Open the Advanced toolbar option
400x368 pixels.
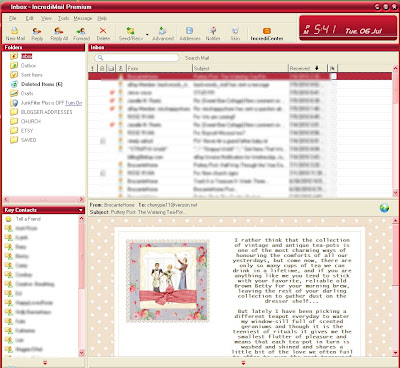point(163,34)
